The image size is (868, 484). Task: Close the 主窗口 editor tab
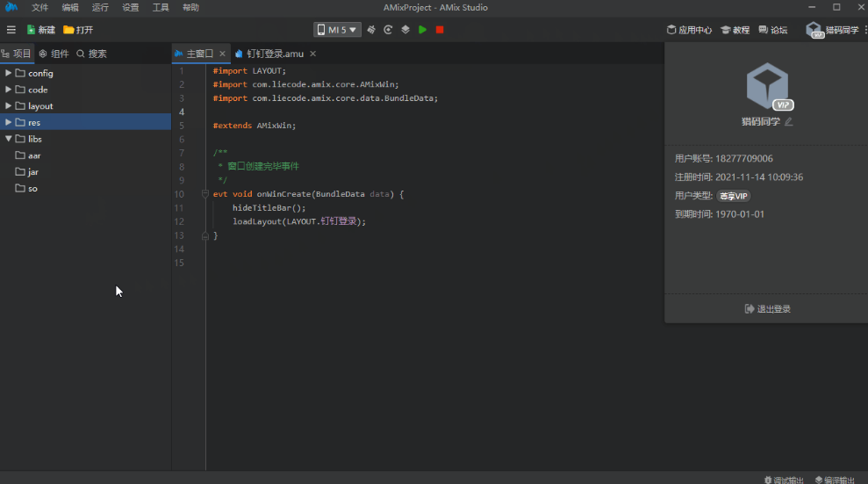[x=222, y=54]
